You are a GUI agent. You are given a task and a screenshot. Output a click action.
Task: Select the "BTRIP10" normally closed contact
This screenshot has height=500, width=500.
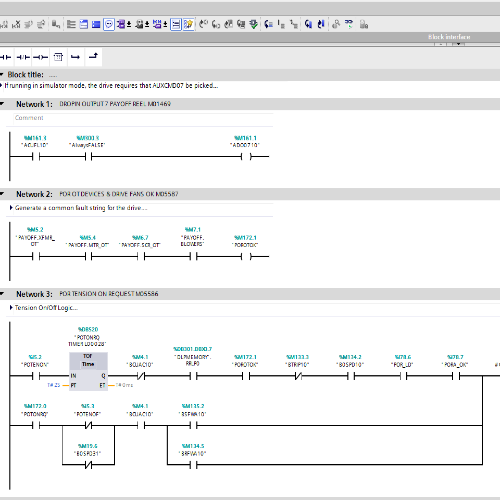(x=298, y=376)
